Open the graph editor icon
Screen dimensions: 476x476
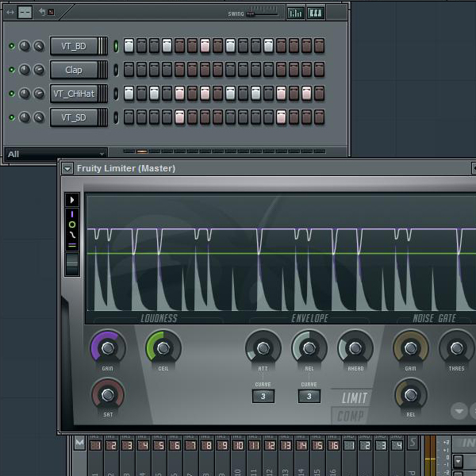(x=295, y=13)
